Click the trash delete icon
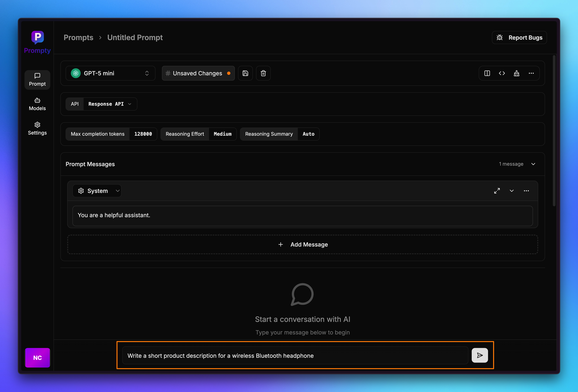578x392 pixels. pos(263,73)
